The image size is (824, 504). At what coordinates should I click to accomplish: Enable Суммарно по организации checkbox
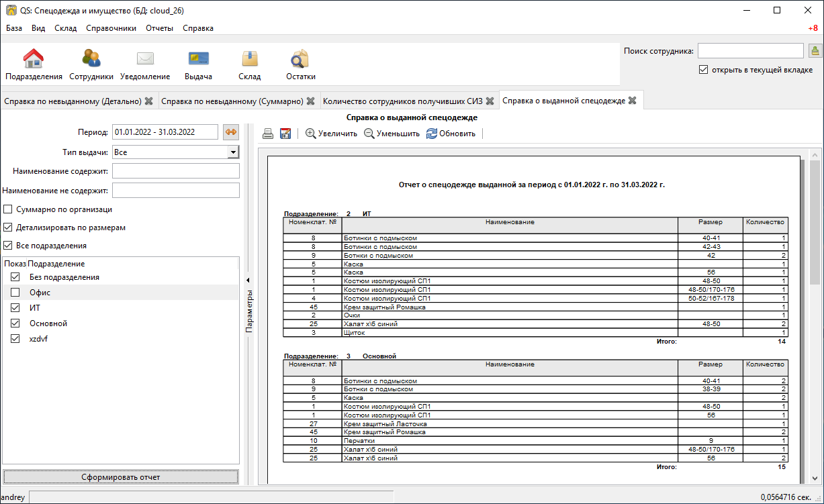click(x=8, y=209)
